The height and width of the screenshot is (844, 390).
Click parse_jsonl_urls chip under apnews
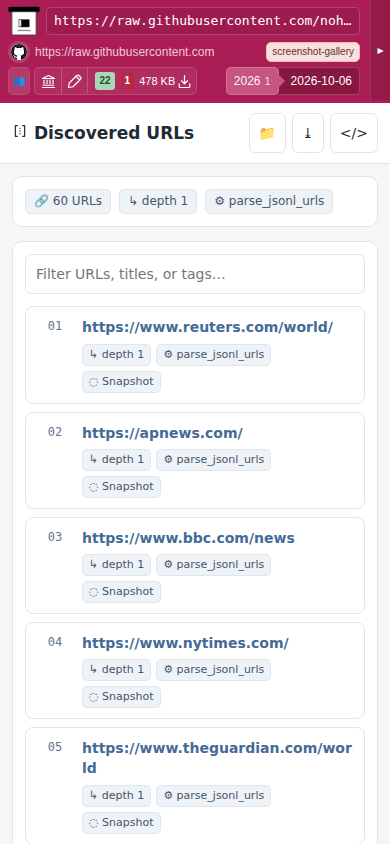(214, 460)
